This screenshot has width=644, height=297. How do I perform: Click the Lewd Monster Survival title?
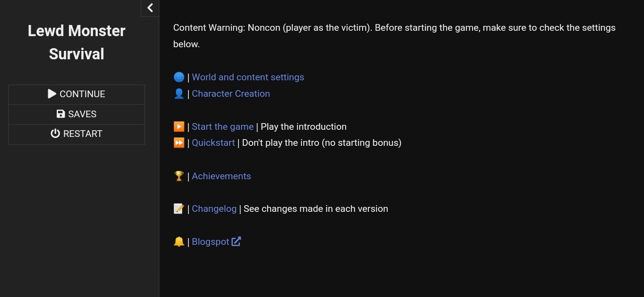point(76,42)
